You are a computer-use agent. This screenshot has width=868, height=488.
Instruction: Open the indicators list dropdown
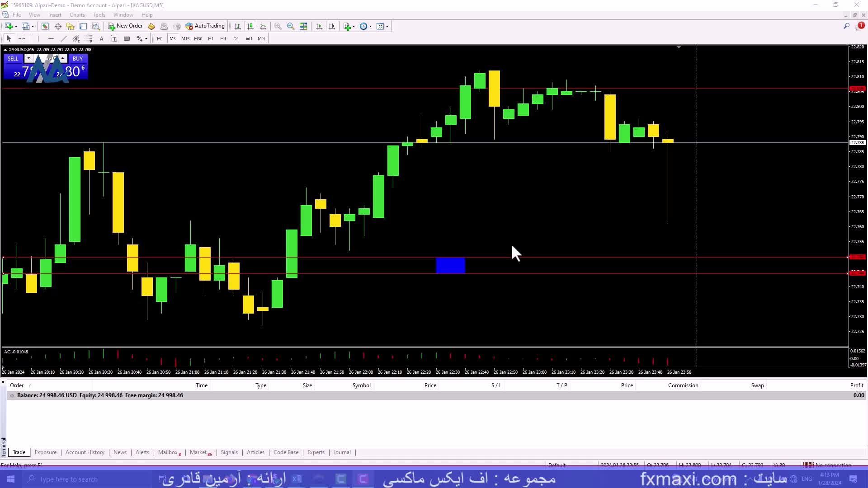tap(349, 26)
